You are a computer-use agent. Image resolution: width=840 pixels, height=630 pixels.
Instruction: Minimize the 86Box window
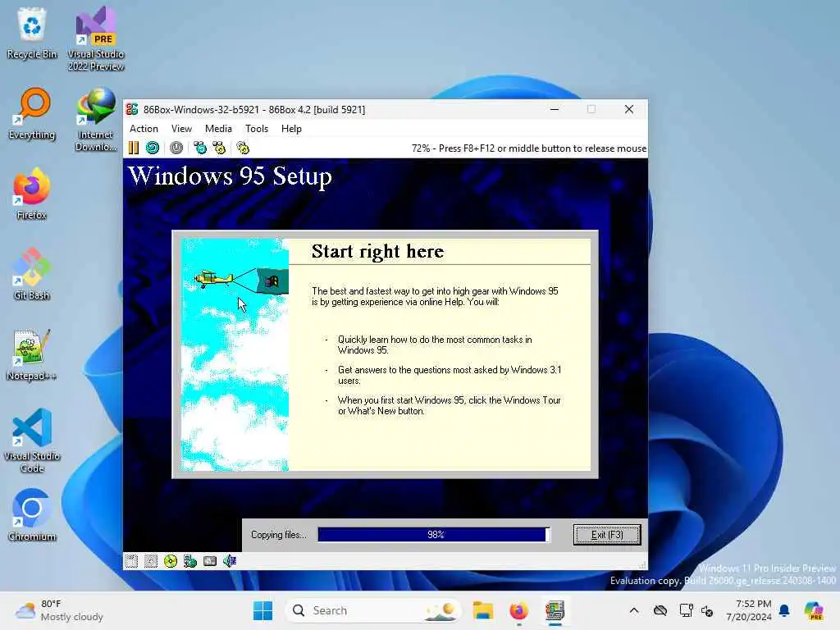point(555,109)
